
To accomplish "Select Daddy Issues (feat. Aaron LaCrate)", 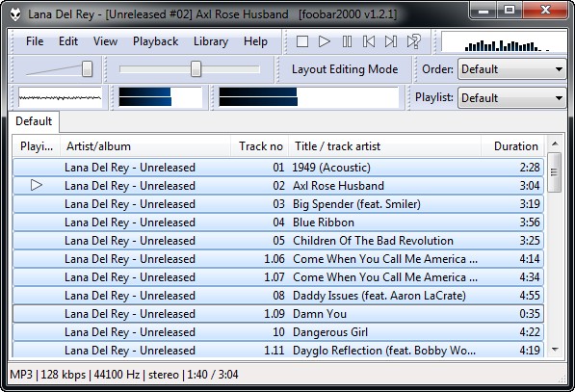I will point(278,296).
